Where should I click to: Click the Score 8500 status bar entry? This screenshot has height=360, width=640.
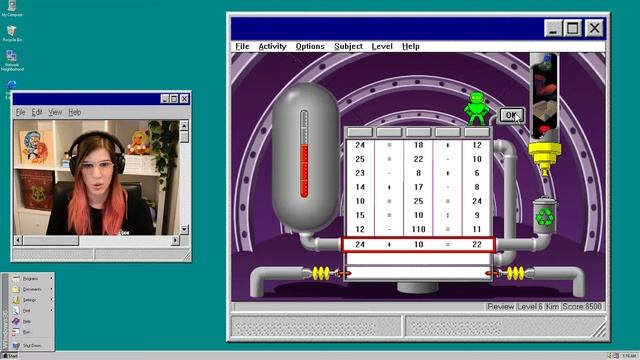coord(582,307)
